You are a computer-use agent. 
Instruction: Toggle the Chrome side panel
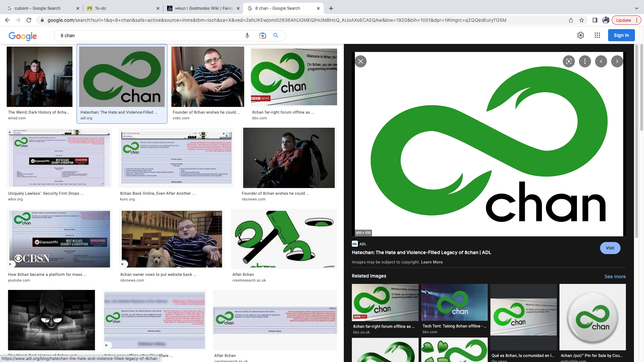coord(595,20)
